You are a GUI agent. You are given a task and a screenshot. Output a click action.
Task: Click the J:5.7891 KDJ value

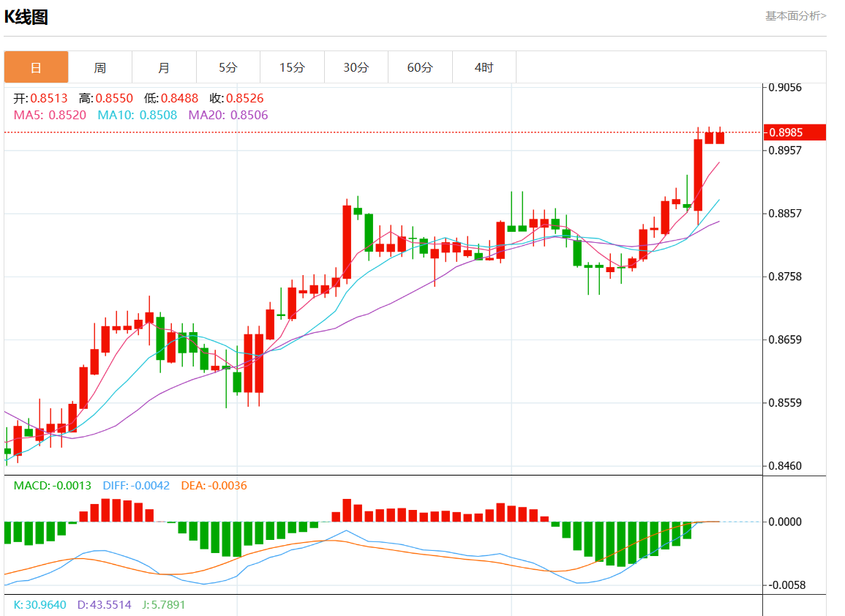(x=164, y=605)
